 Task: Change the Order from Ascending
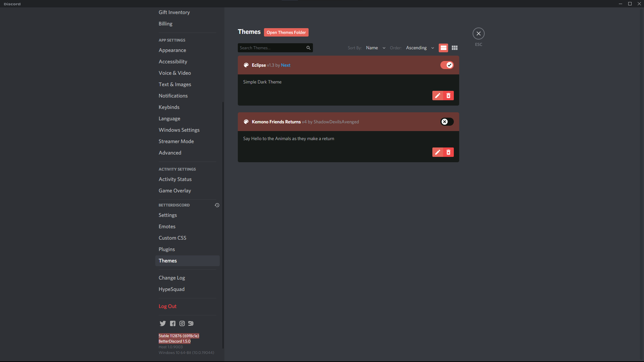419,48
